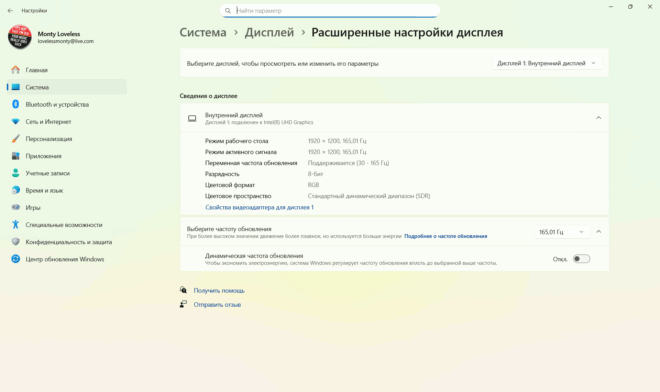
Task: Collapse the Выберите частоту обновления section
Action: [599, 232]
